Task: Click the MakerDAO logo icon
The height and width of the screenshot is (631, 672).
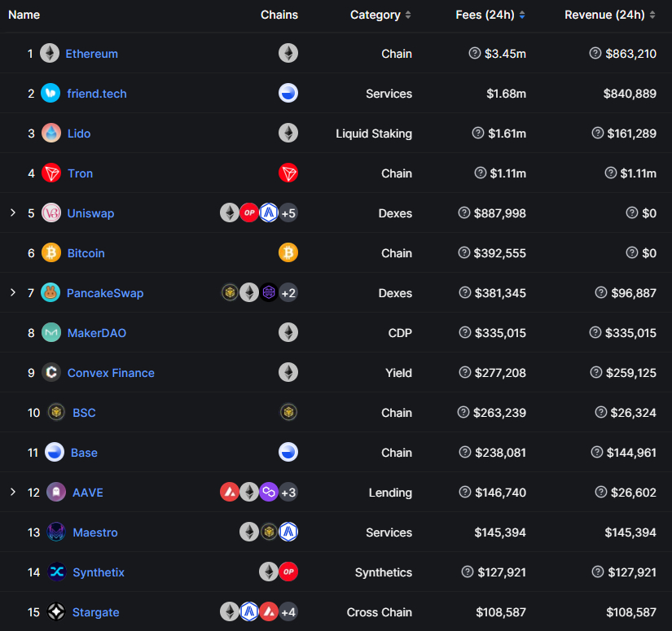Action: (51, 332)
